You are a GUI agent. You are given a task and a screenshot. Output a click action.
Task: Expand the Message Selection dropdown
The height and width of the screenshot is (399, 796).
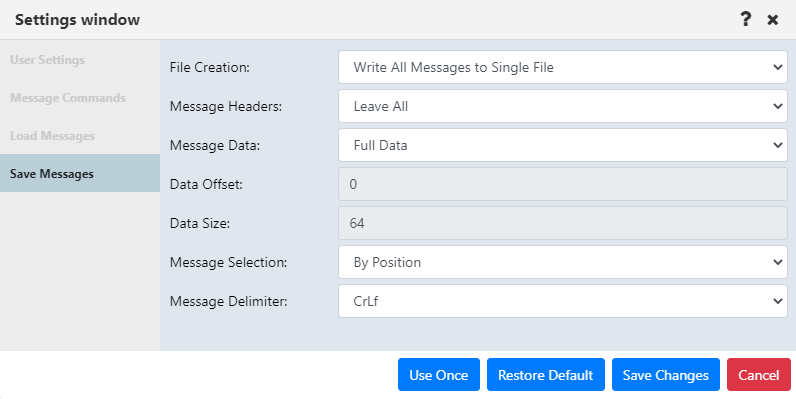562,262
